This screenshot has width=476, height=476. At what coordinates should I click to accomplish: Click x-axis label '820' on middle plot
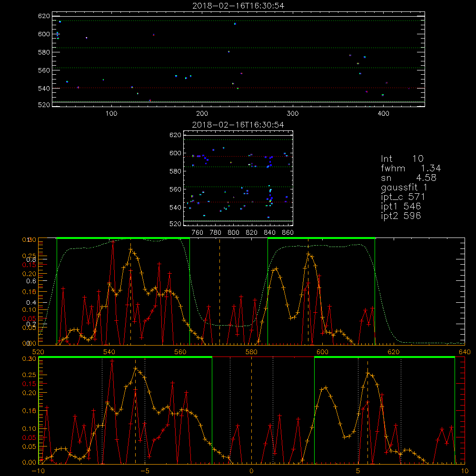tap(252, 233)
